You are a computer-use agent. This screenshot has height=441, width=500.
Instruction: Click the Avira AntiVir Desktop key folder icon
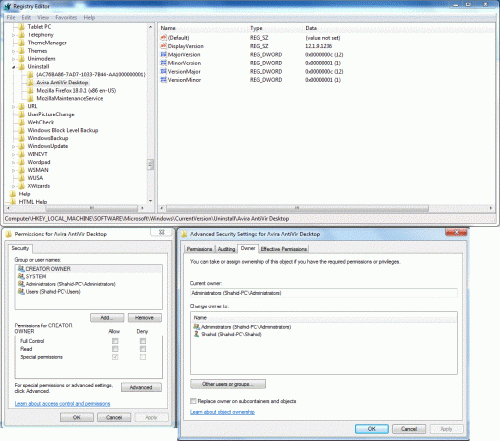30,82
